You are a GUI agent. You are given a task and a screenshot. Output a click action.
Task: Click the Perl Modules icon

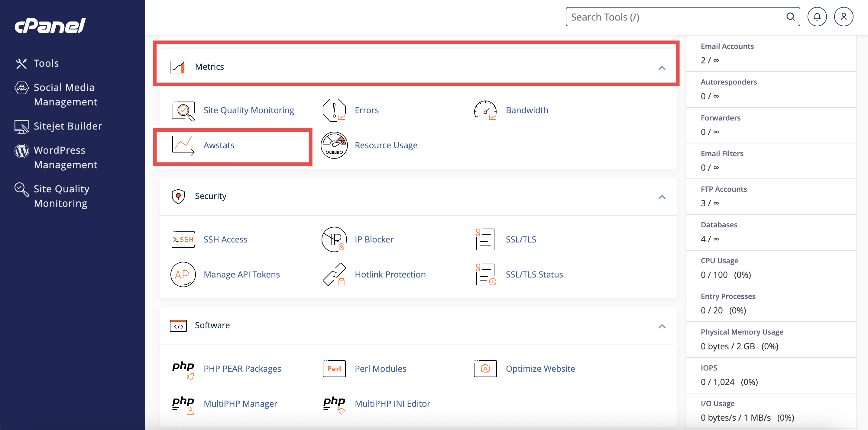[x=334, y=369]
